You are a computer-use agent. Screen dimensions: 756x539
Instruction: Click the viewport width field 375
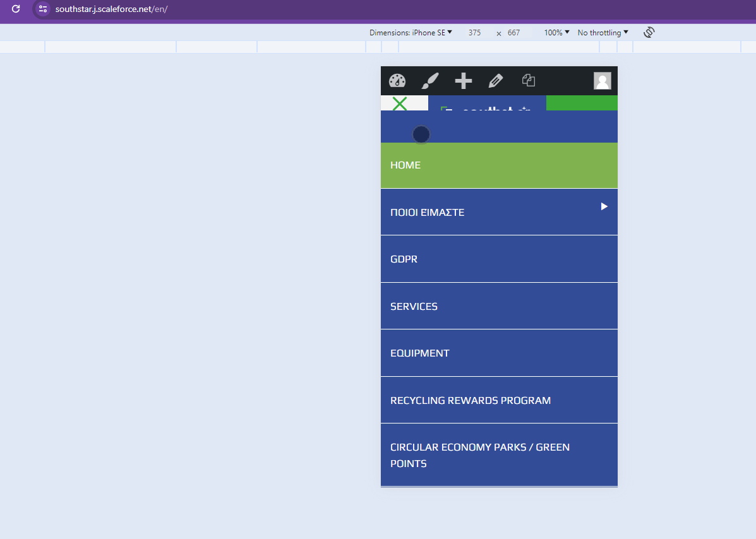[474, 32]
